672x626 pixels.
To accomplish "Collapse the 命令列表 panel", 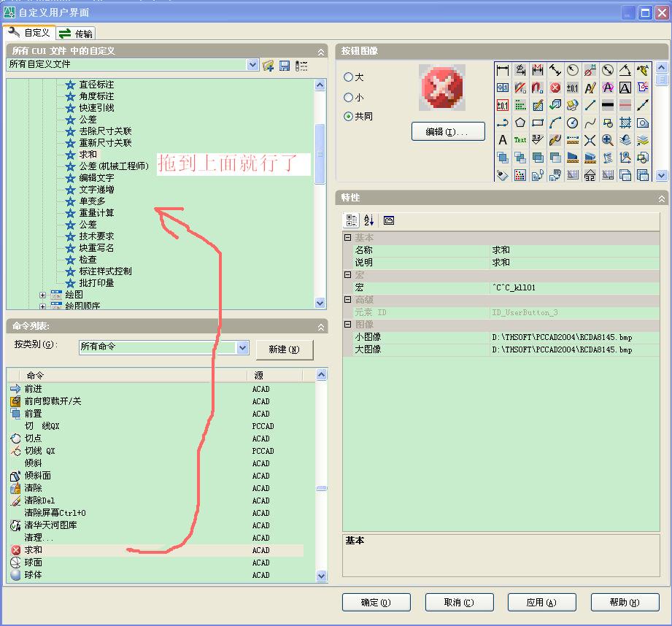I will (321, 327).
